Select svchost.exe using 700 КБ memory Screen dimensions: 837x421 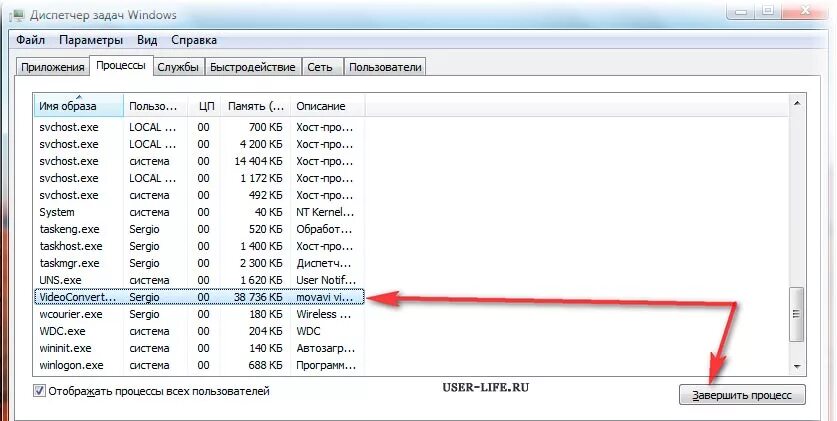[x=199, y=127]
